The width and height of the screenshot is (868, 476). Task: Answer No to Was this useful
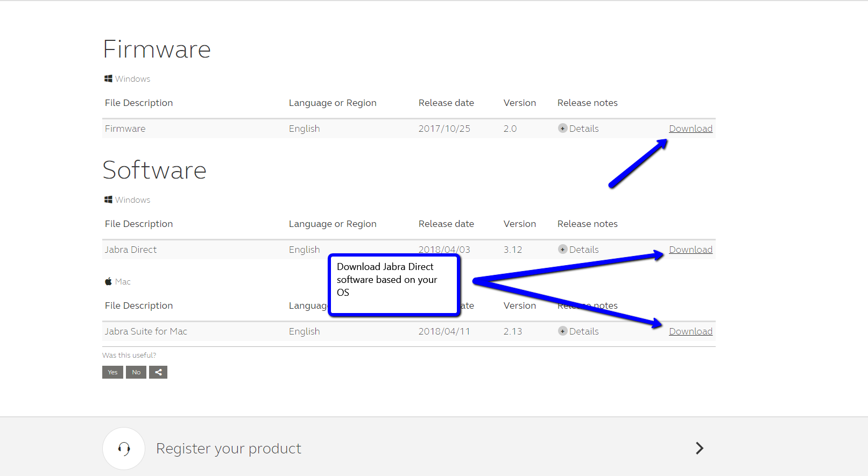point(136,372)
